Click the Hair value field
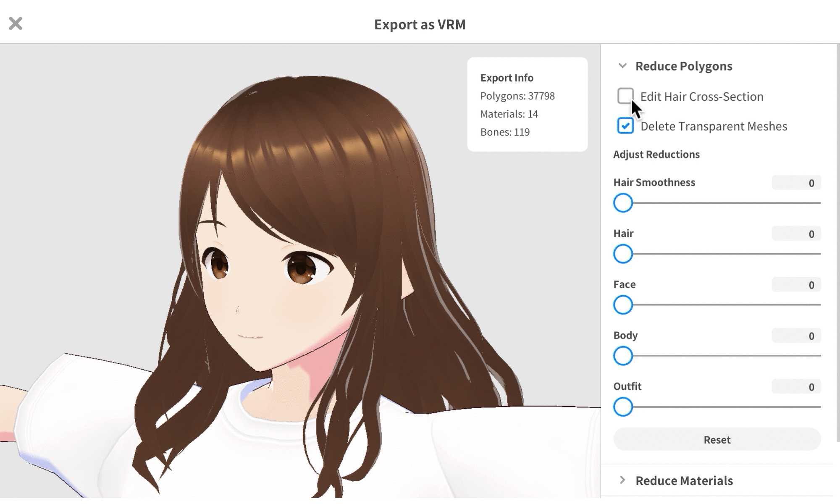 click(796, 234)
